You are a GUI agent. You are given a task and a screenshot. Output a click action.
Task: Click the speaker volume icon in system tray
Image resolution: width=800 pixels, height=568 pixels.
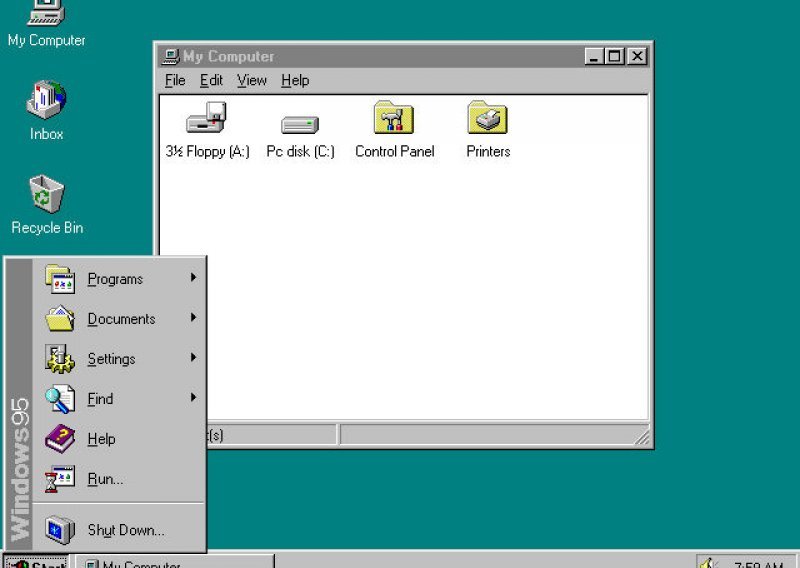tap(707, 563)
